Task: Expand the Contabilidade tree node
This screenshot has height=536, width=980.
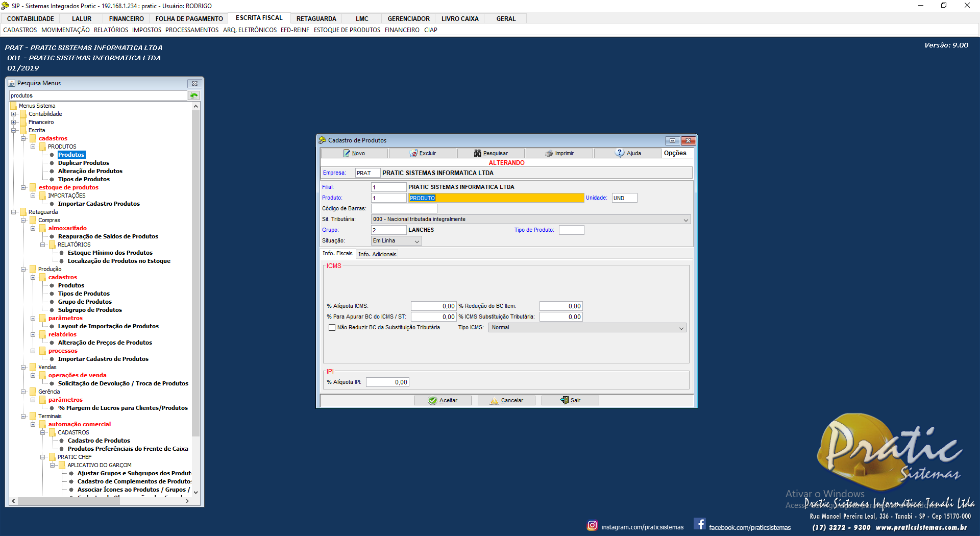Action: [x=14, y=114]
